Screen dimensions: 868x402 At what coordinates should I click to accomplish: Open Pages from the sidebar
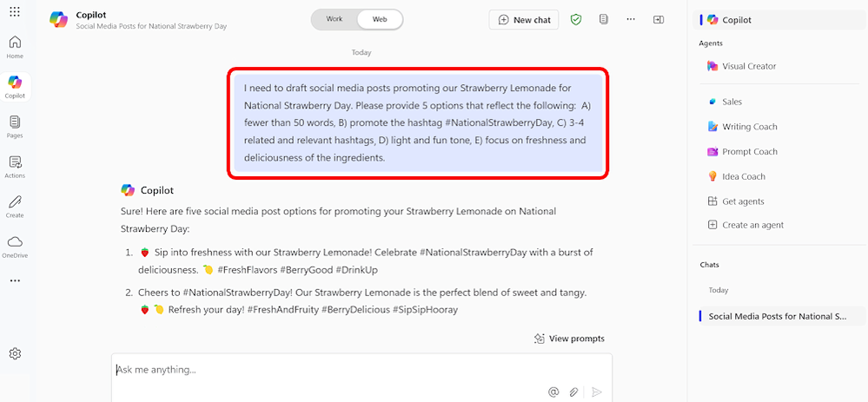click(x=15, y=126)
